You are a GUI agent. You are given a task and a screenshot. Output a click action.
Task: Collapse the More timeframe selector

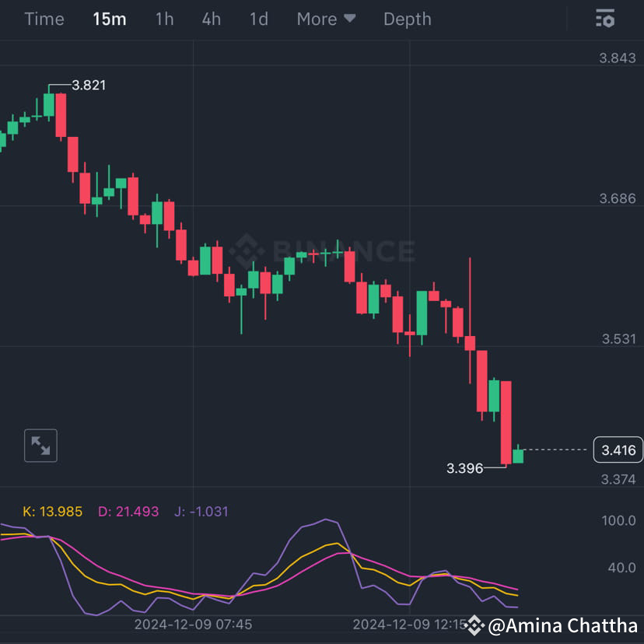326,19
